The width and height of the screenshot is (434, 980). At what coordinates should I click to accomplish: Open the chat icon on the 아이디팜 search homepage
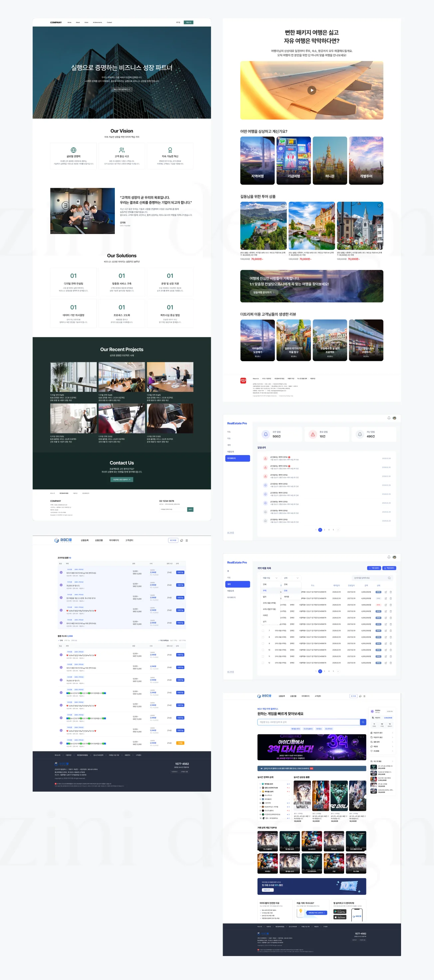tap(360, 696)
